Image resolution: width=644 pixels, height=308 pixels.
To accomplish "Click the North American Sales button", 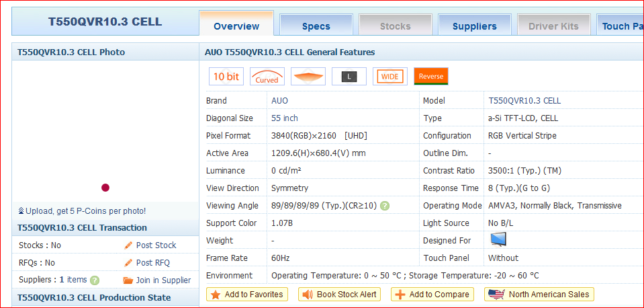I will [x=539, y=295].
